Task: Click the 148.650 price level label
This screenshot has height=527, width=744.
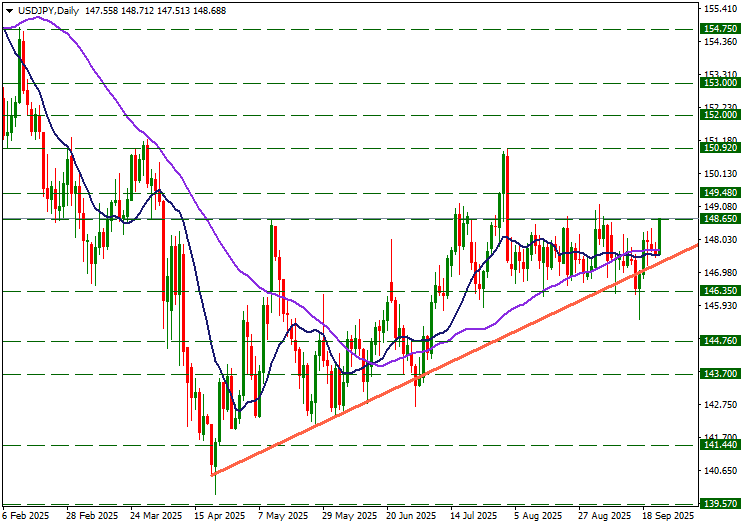Action: 720,218
